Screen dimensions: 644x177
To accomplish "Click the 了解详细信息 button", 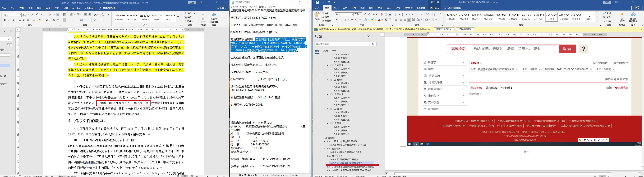I will (465, 29).
